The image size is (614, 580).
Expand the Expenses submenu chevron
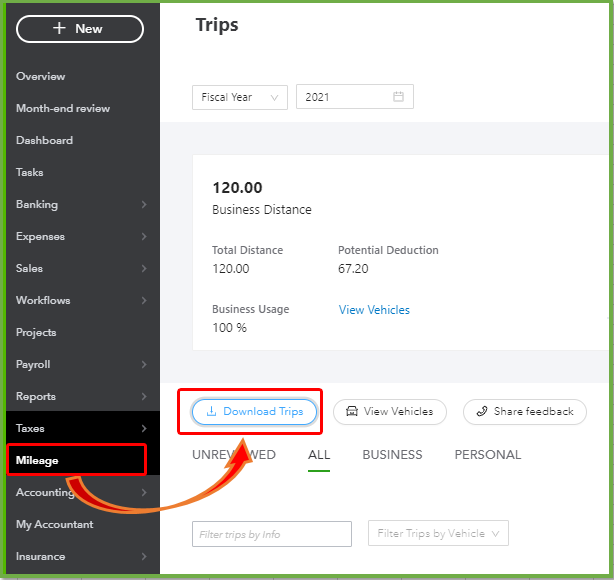coord(143,237)
